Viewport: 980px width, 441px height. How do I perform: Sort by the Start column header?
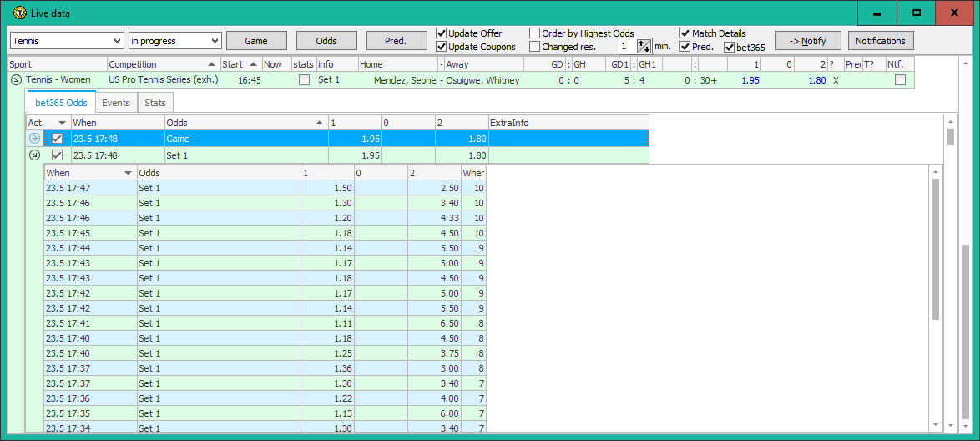240,63
